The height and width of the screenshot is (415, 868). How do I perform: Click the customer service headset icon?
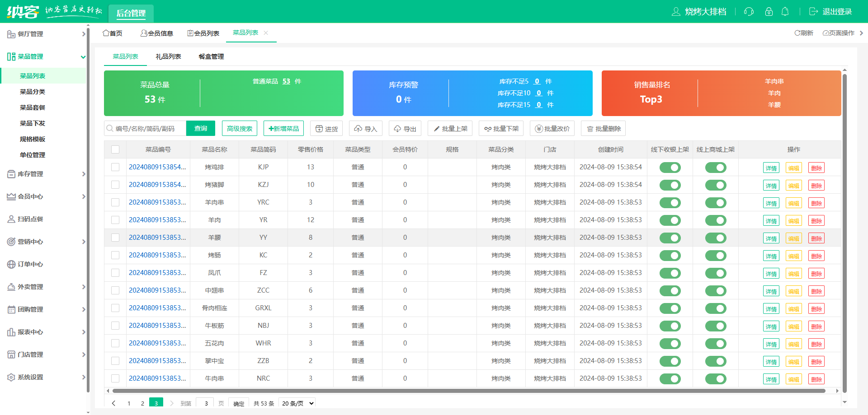click(749, 12)
